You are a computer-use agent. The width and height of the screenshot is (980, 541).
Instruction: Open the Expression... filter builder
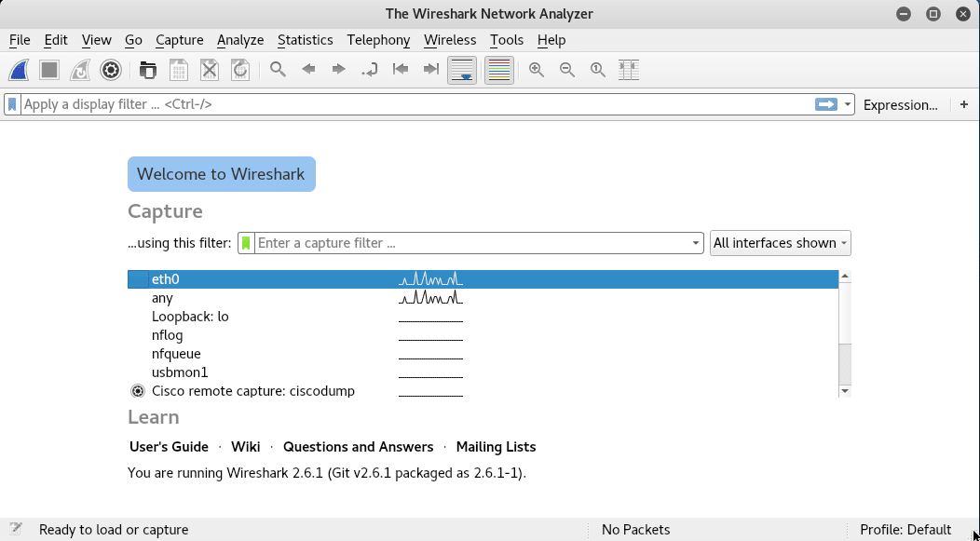tap(900, 105)
